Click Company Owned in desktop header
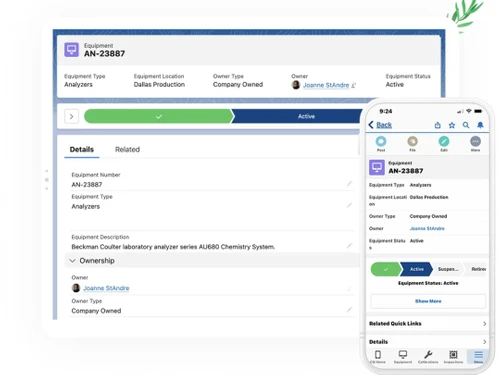Image resolution: width=500 pixels, height=375 pixels. coord(238,85)
